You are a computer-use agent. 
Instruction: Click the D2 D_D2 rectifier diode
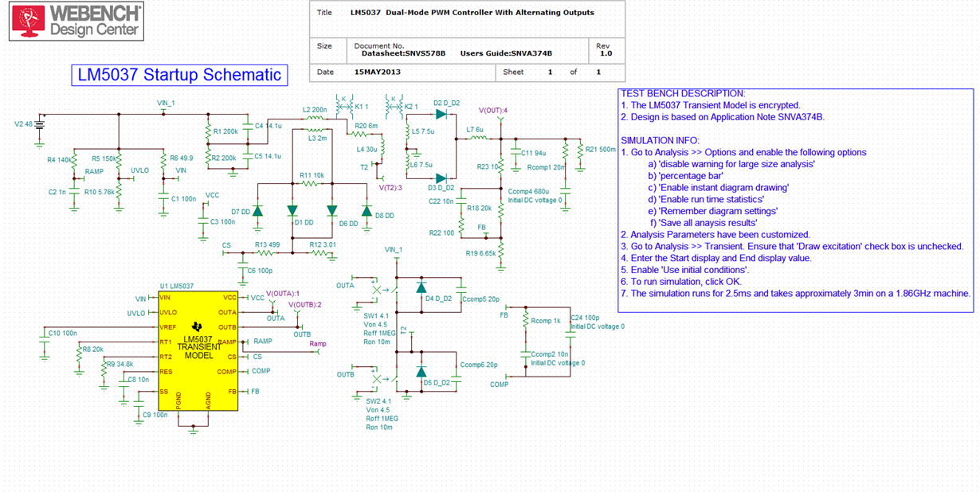point(441,113)
